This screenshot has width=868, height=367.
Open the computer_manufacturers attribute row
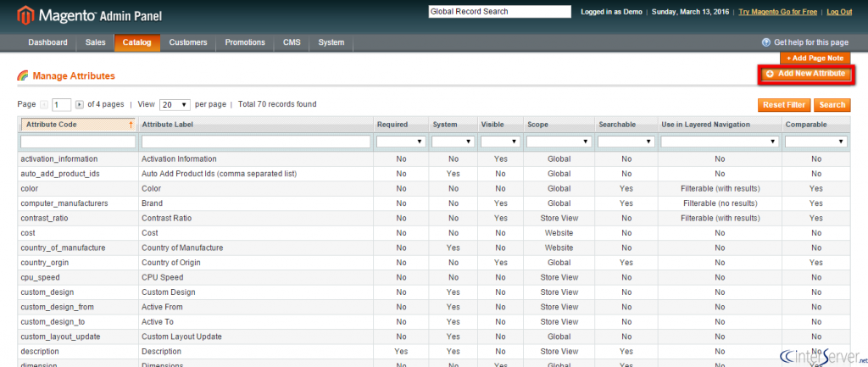[x=433, y=203]
